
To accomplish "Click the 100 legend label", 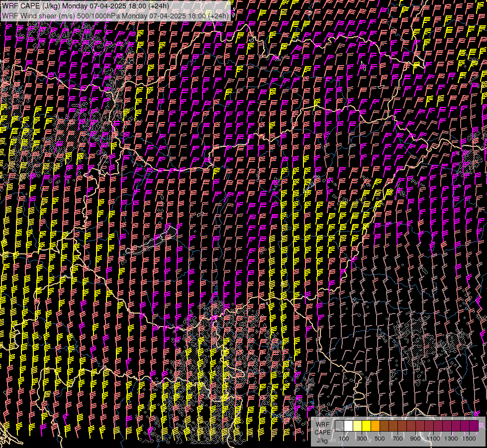I will point(344,439).
